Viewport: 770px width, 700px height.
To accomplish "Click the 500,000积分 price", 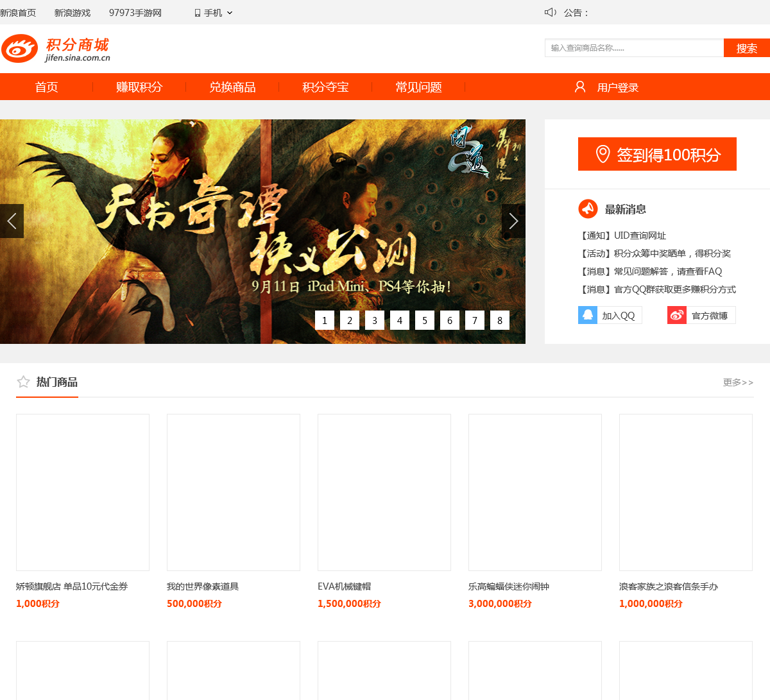I will [x=194, y=604].
